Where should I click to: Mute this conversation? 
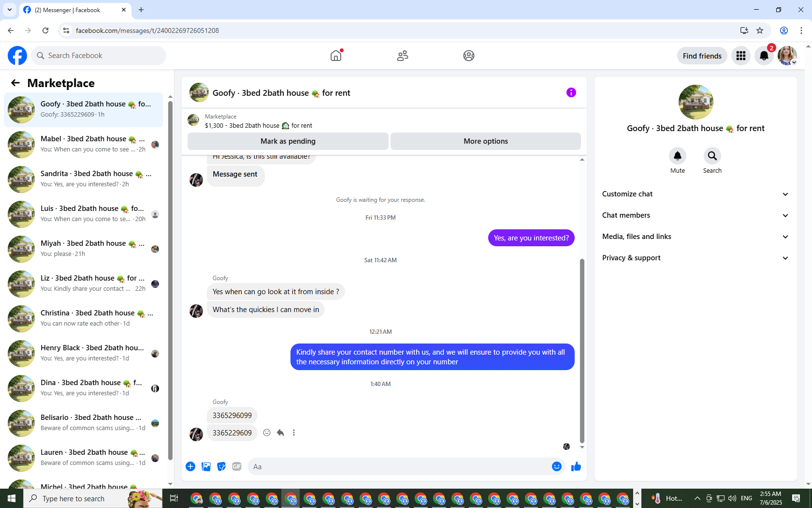click(x=678, y=156)
